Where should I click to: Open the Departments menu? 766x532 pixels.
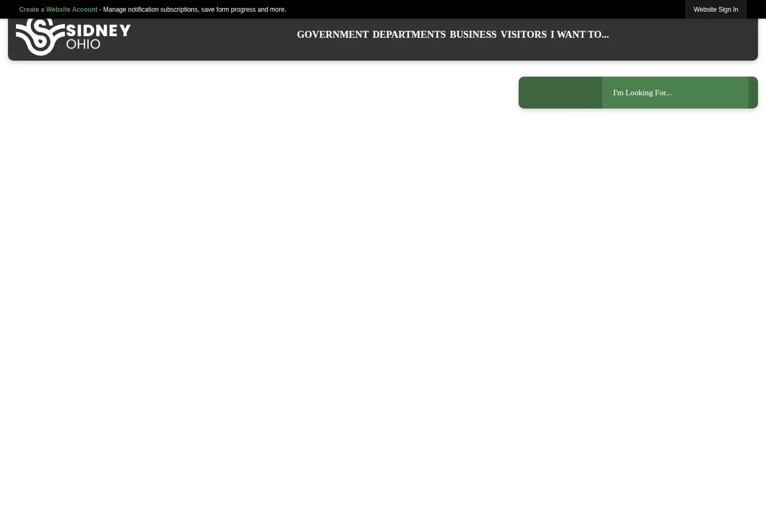coord(409,35)
